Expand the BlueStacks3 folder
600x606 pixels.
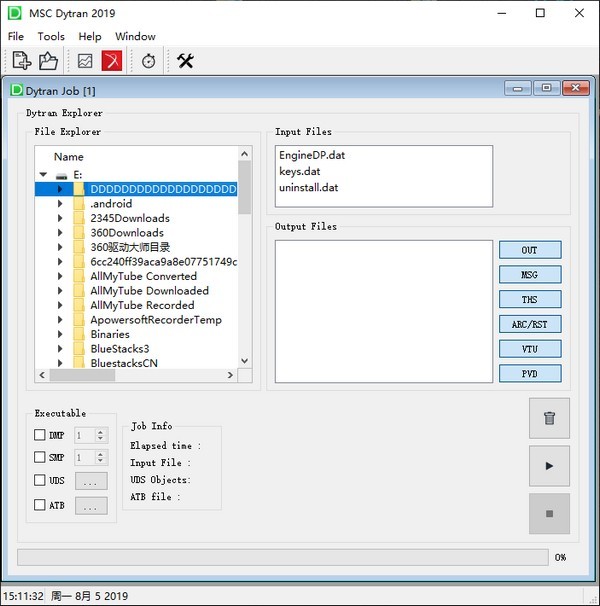(x=60, y=349)
